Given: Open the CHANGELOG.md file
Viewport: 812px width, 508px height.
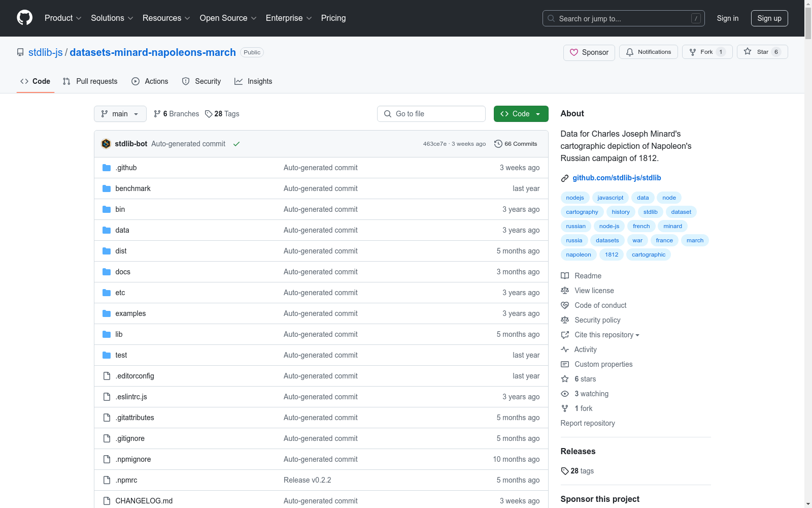Looking at the screenshot, I should tap(144, 501).
